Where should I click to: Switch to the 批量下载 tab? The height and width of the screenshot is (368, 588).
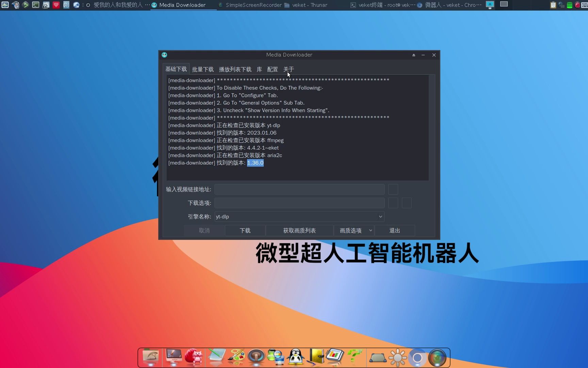[x=203, y=70]
